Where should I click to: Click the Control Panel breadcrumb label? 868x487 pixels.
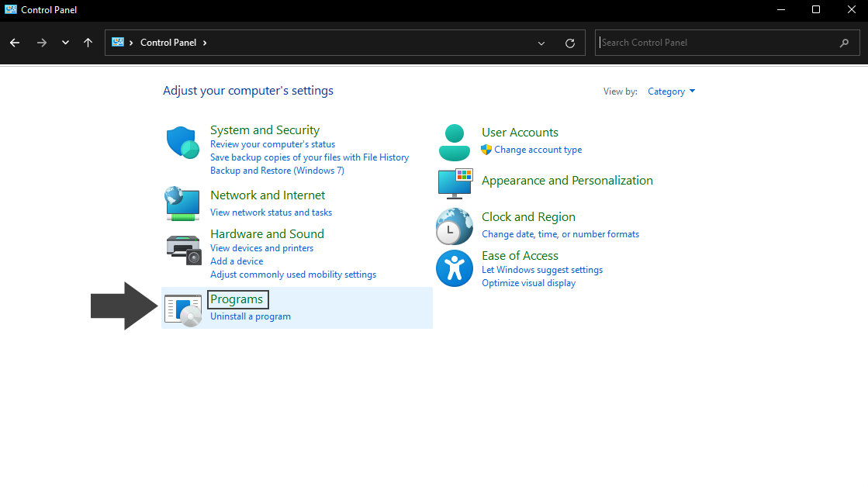pyautogui.click(x=168, y=43)
